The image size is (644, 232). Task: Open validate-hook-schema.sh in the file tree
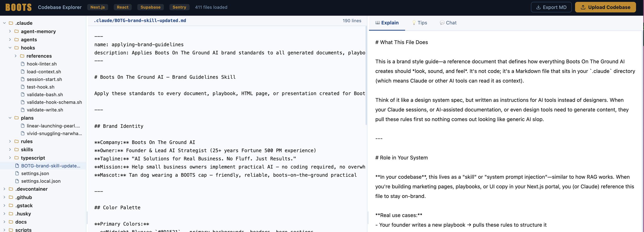coord(43,102)
